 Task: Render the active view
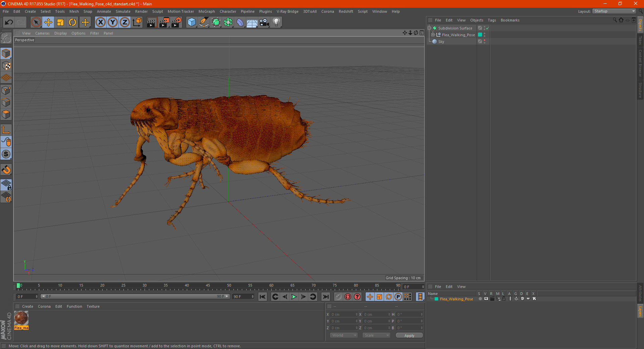[152, 22]
